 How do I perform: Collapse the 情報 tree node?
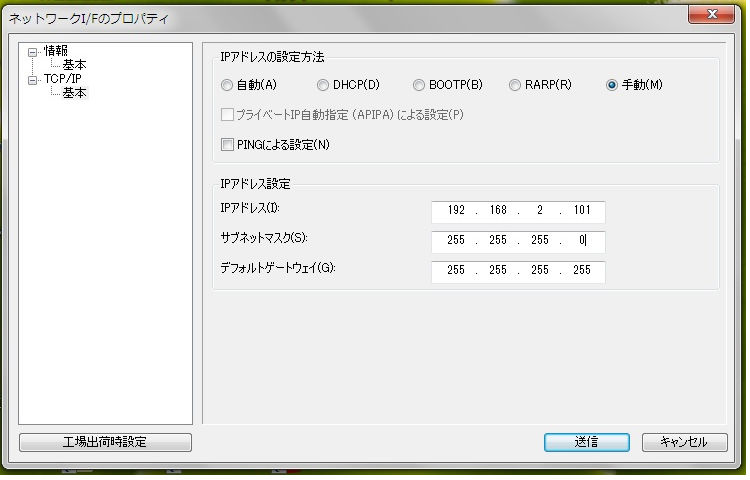[33, 52]
